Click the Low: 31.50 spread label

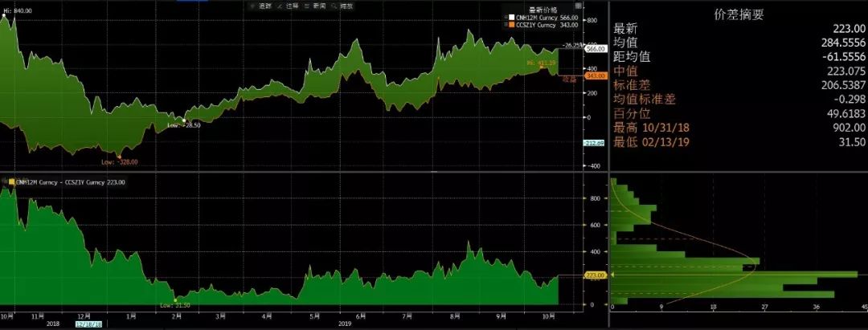pyautogui.click(x=175, y=305)
